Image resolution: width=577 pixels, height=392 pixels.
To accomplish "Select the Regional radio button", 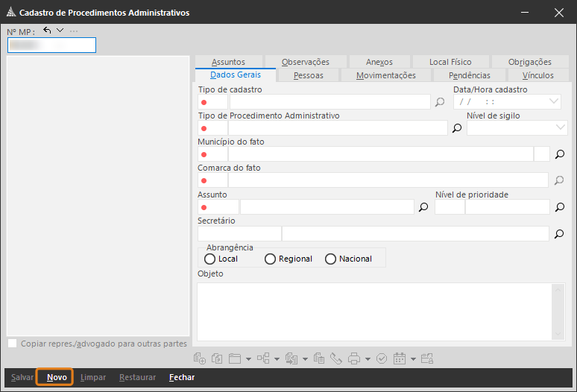I will pos(270,259).
